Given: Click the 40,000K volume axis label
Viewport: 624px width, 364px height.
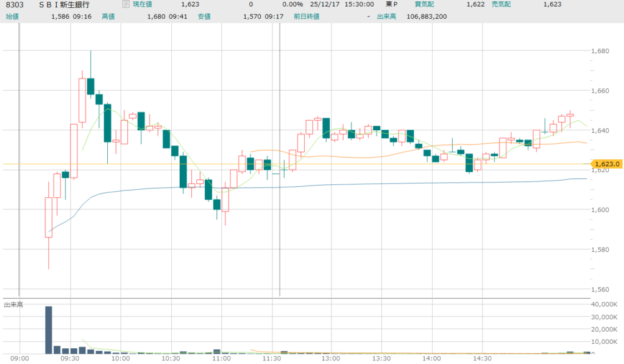Looking at the screenshot, I should (606, 304).
